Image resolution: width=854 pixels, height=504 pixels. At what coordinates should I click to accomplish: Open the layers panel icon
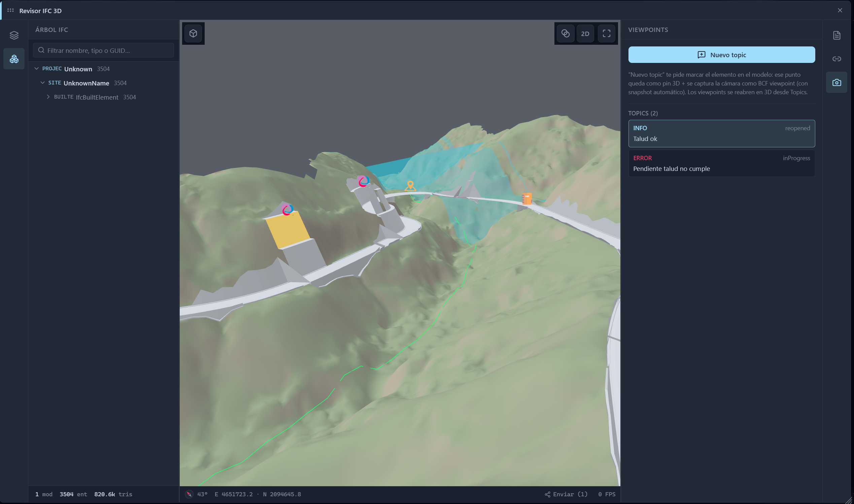14,35
